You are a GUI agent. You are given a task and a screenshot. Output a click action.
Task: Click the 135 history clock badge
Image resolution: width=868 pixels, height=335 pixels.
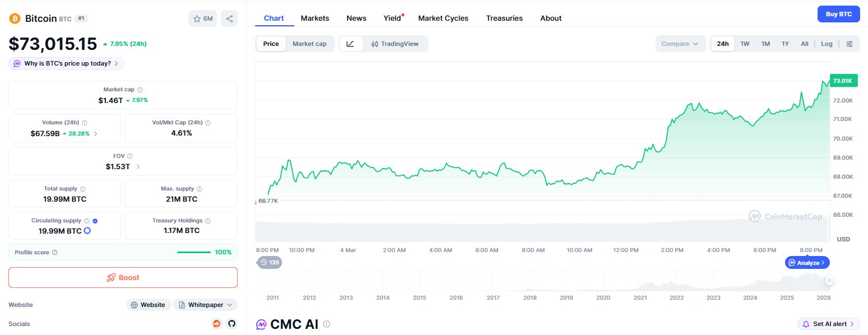tap(270, 262)
